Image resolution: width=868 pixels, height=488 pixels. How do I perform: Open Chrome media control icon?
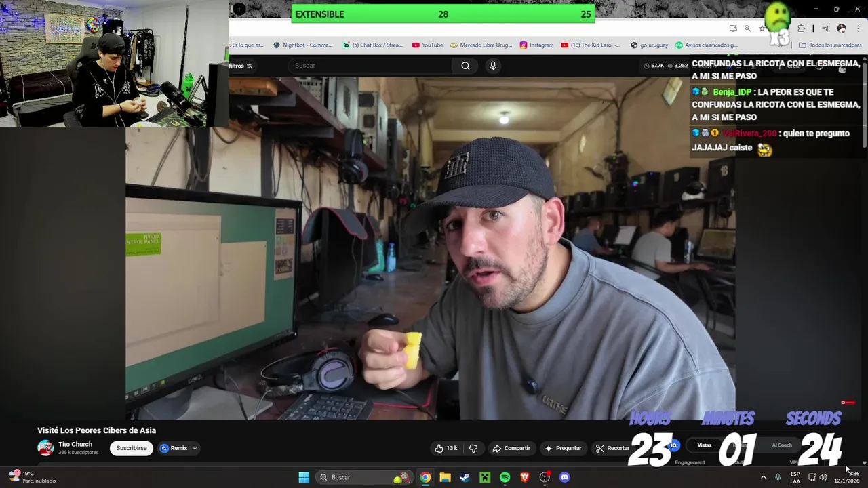[825, 28]
